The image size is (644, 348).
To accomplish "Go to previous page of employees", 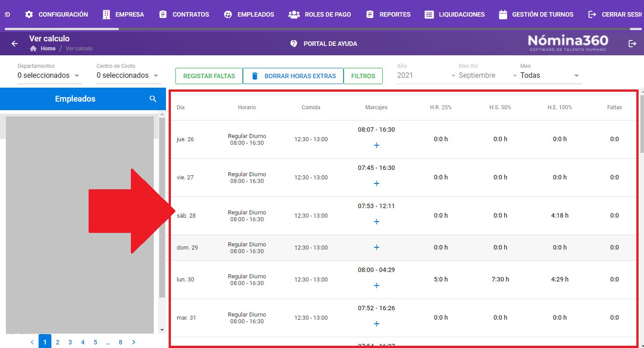I will tap(32, 342).
